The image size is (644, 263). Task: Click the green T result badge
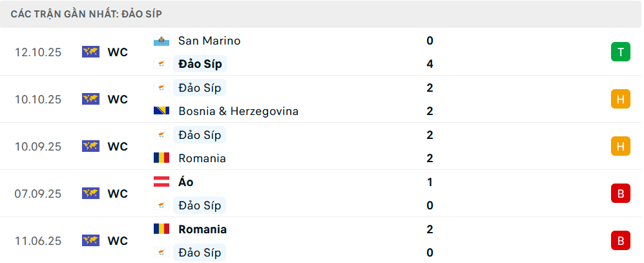[620, 52]
